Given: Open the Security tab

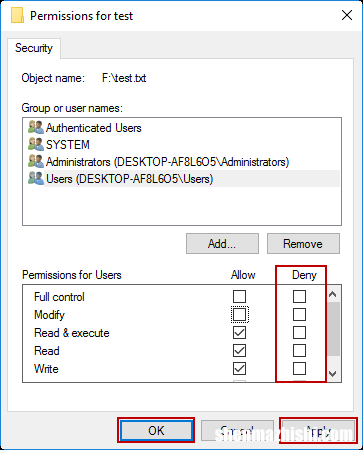Looking at the screenshot, I should click(34, 48).
